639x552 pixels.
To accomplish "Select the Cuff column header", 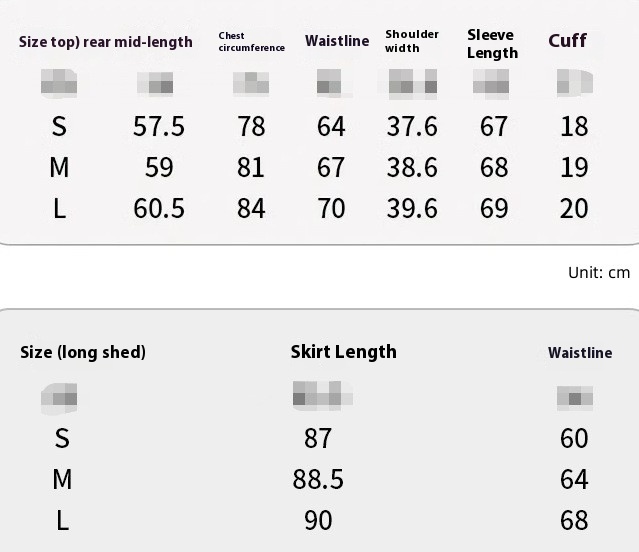I will [x=567, y=41].
